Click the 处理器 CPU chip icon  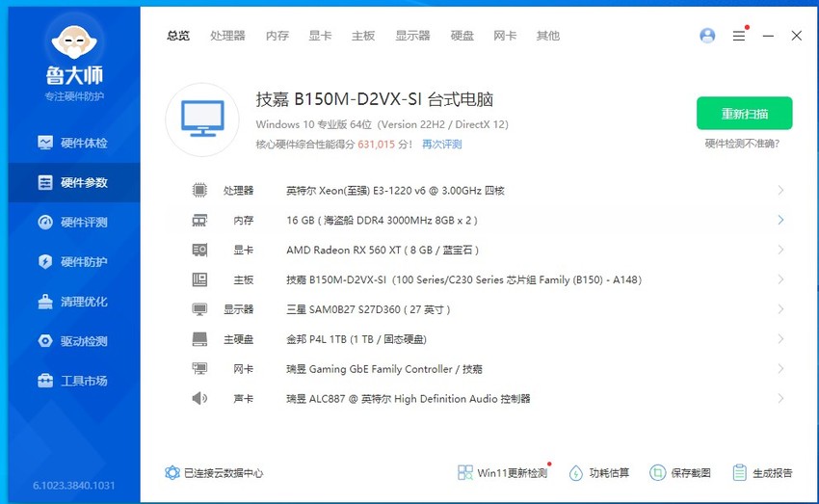coord(199,190)
